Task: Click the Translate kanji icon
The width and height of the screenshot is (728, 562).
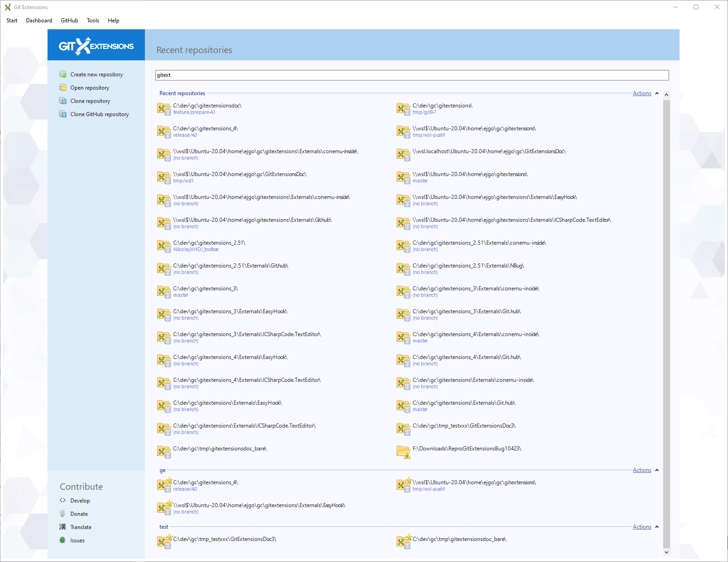Action: [x=63, y=527]
